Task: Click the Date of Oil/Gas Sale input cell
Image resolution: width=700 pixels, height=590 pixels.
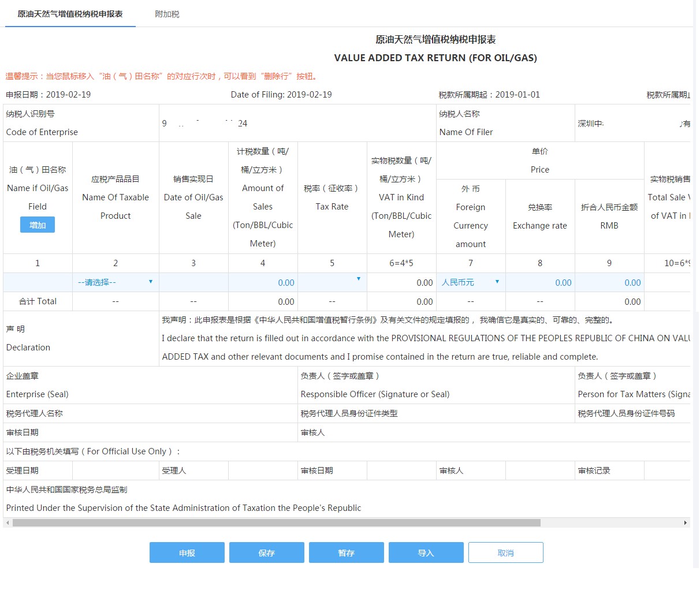Action: tap(193, 282)
